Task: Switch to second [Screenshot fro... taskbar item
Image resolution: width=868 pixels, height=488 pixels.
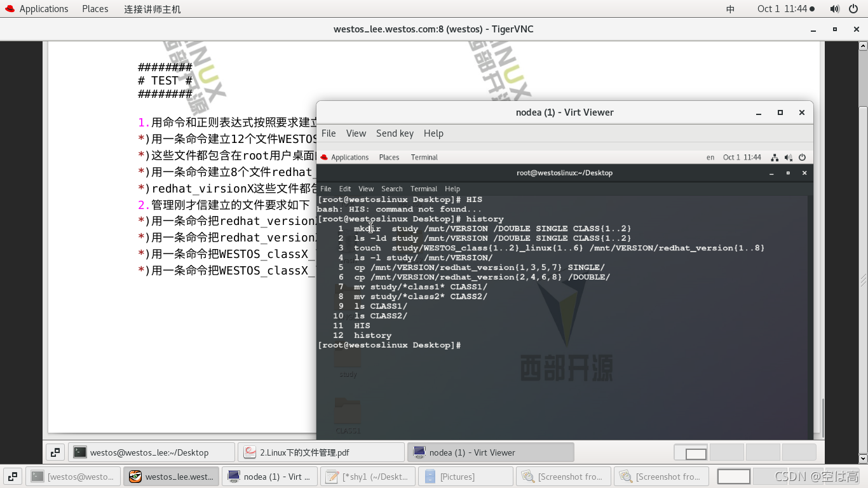Action: pyautogui.click(x=661, y=477)
